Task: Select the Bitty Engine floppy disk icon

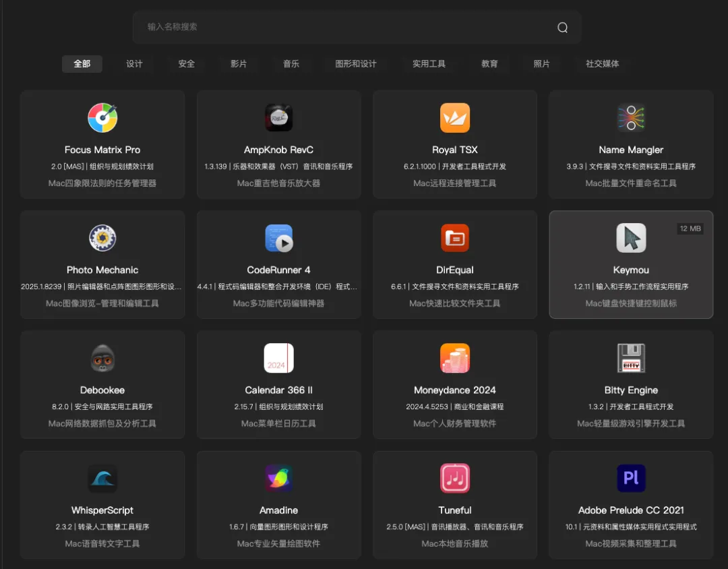Action: coord(631,358)
